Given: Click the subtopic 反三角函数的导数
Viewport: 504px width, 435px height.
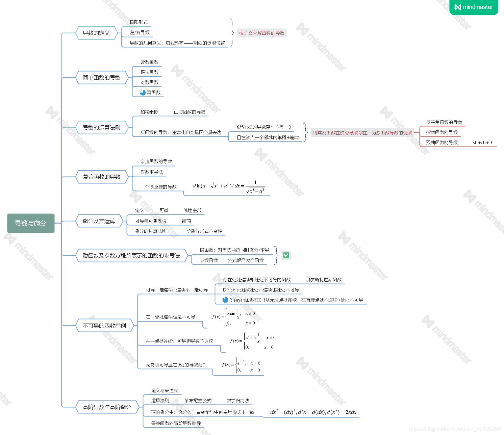Looking at the screenshot, I should click(x=444, y=122).
